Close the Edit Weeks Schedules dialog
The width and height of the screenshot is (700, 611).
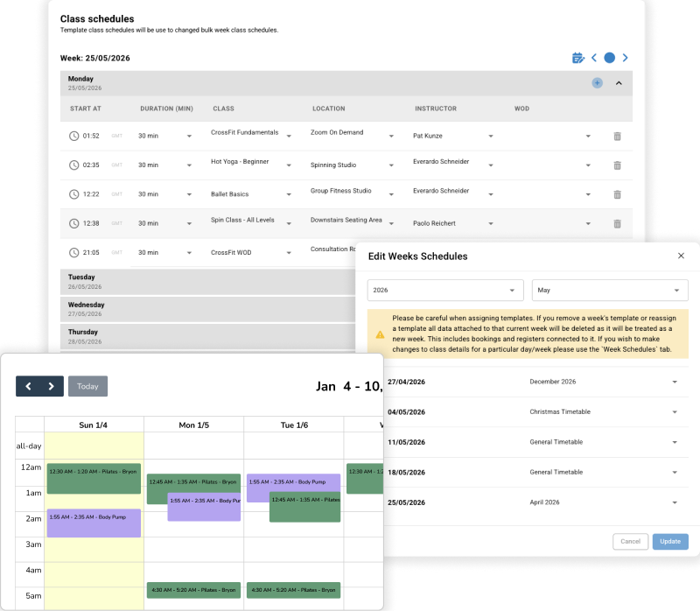pyautogui.click(x=681, y=256)
